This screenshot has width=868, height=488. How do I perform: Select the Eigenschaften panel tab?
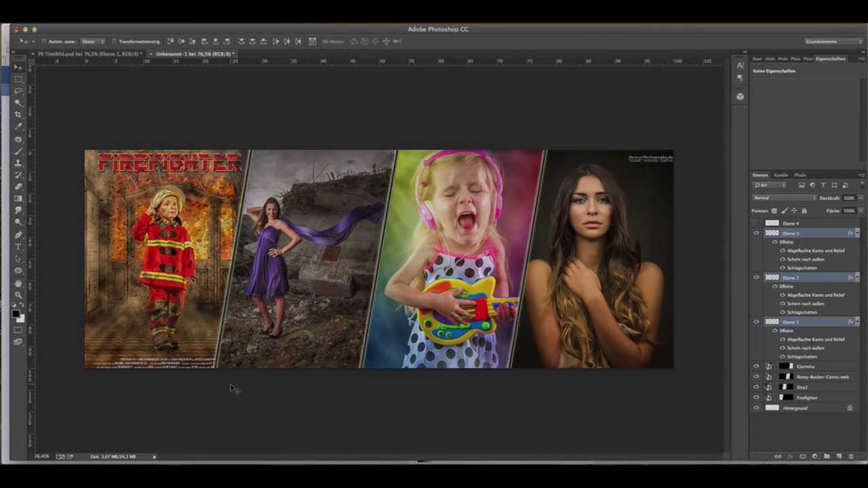point(830,59)
